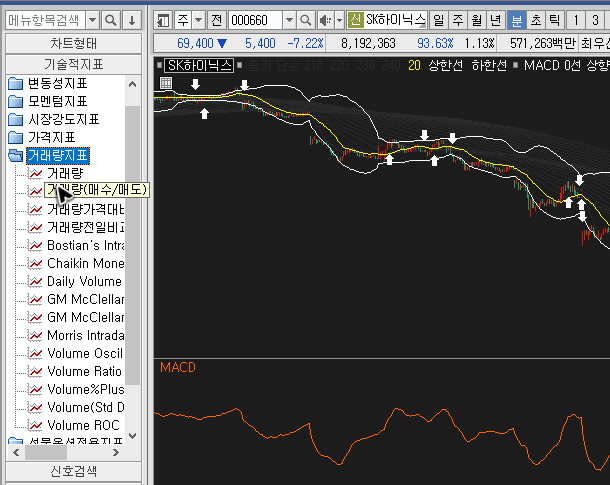Click the current price 69,400

pyautogui.click(x=195, y=43)
